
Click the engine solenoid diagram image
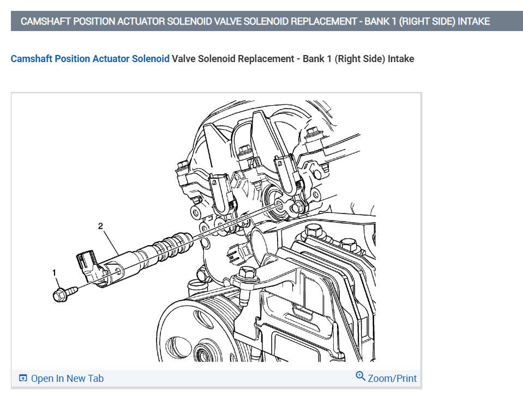[x=216, y=231]
